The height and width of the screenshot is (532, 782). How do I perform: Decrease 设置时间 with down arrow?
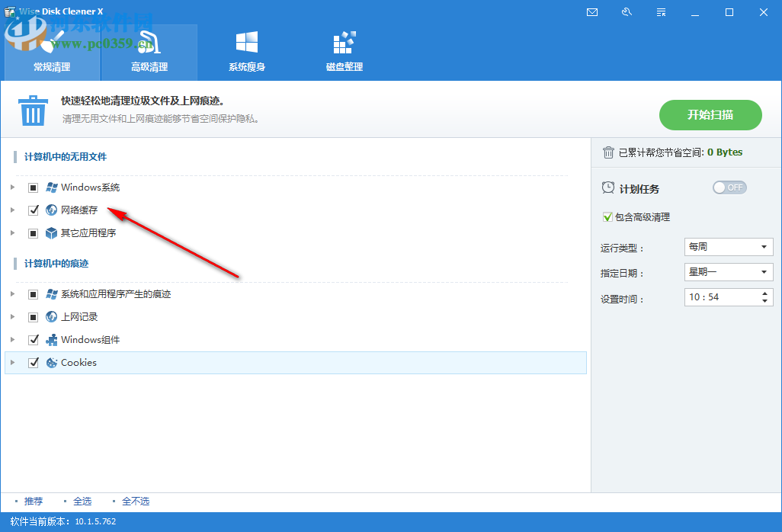pos(764,300)
